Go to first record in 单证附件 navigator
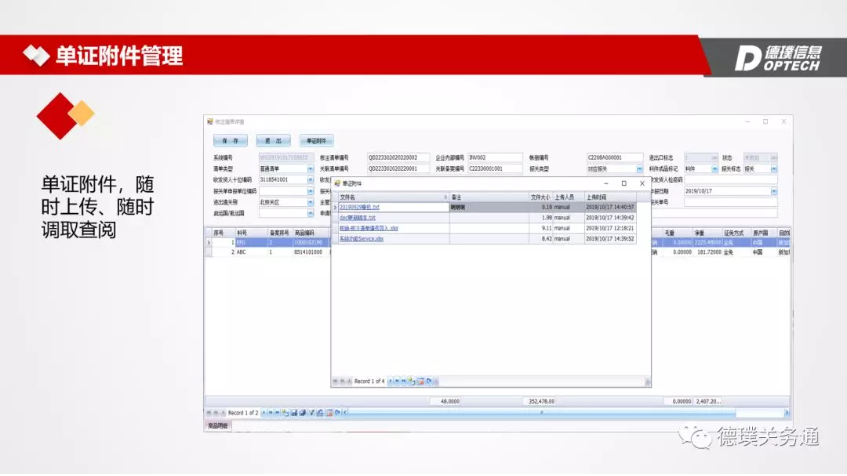847x476 pixels. (335, 381)
